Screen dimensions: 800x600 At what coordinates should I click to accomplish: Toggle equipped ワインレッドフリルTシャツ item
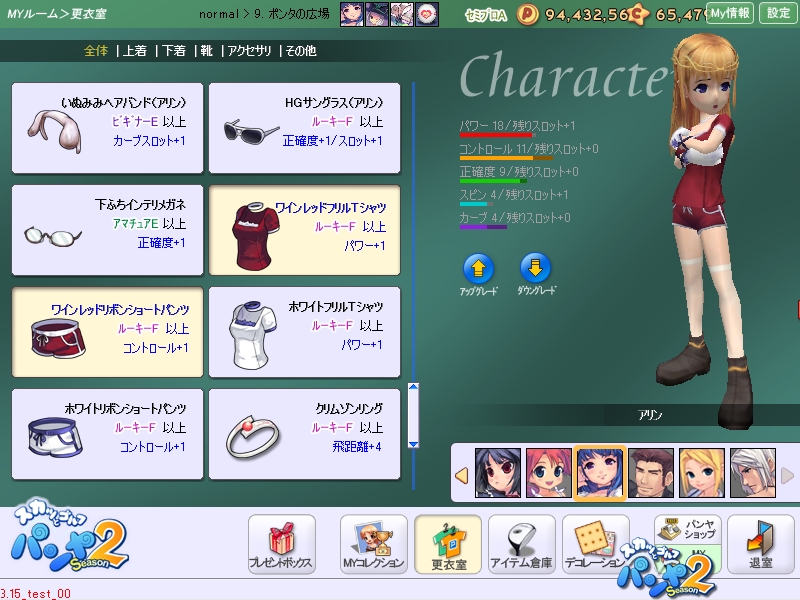(304, 230)
